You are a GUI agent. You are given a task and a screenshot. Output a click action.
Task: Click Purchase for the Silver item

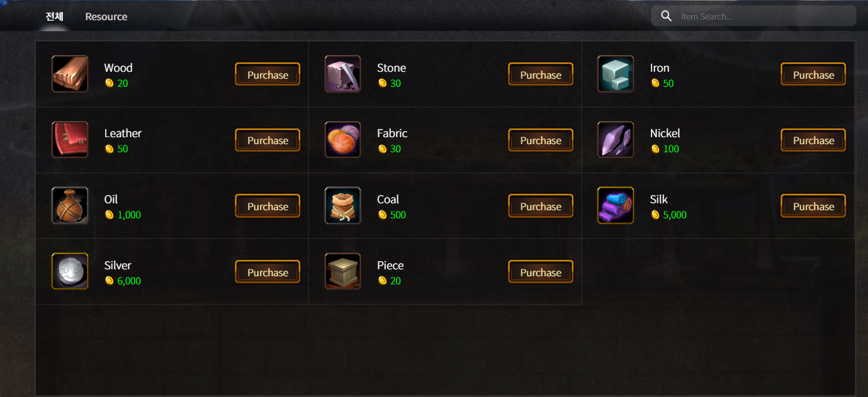267,272
